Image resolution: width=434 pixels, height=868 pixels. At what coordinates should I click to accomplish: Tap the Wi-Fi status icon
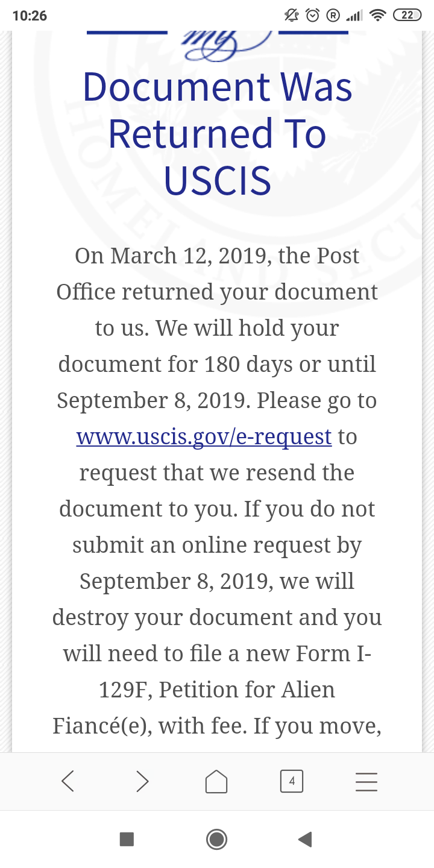[x=378, y=16]
